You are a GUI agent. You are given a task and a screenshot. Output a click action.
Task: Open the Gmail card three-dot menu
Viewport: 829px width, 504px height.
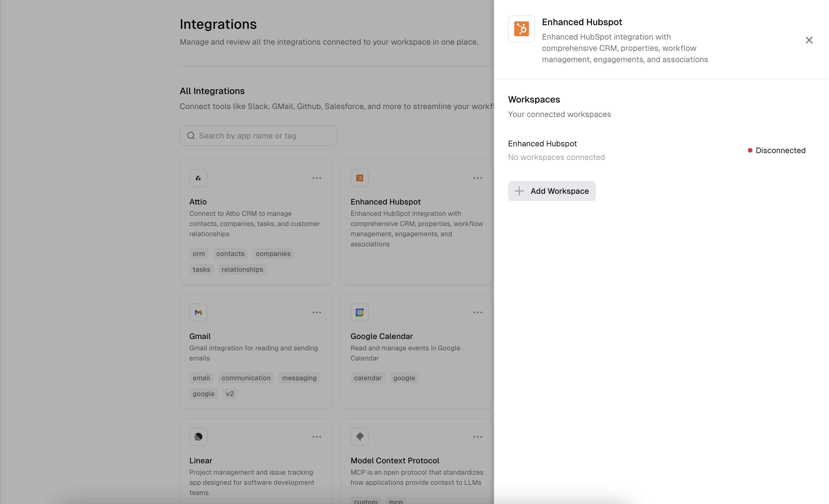click(316, 312)
